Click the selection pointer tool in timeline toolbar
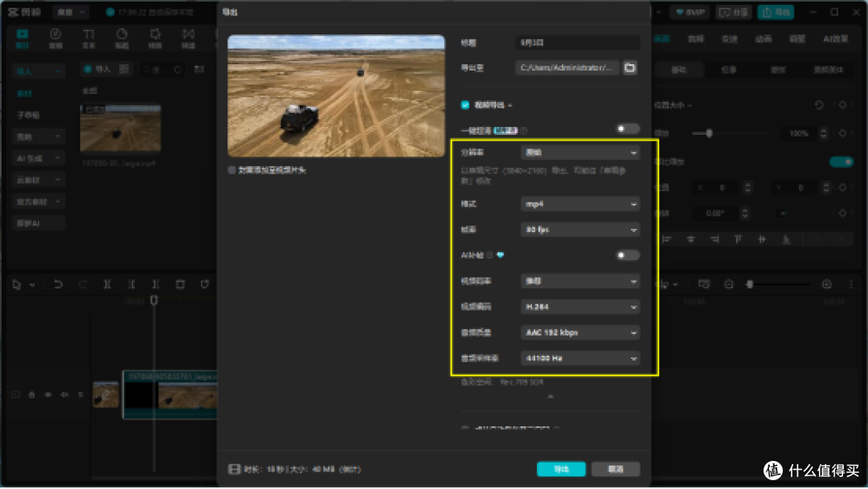Viewport: 868px width, 489px height. [x=17, y=285]
